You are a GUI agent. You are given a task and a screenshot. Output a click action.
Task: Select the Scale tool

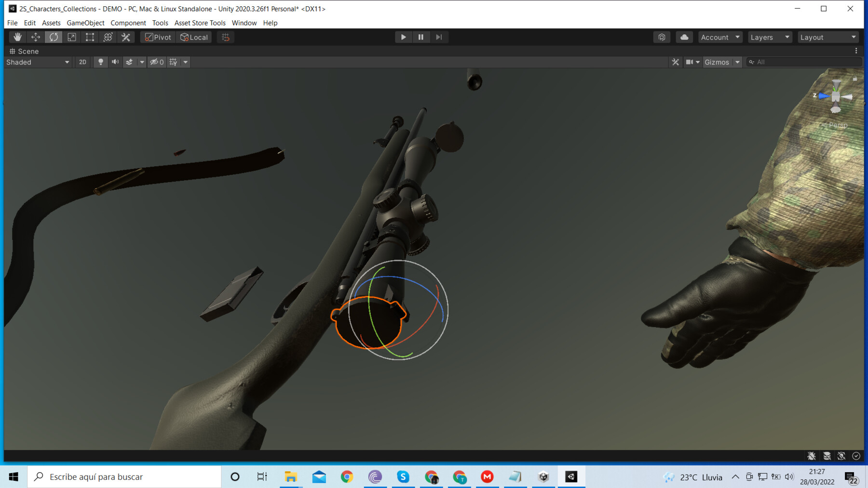coord(72,37)
